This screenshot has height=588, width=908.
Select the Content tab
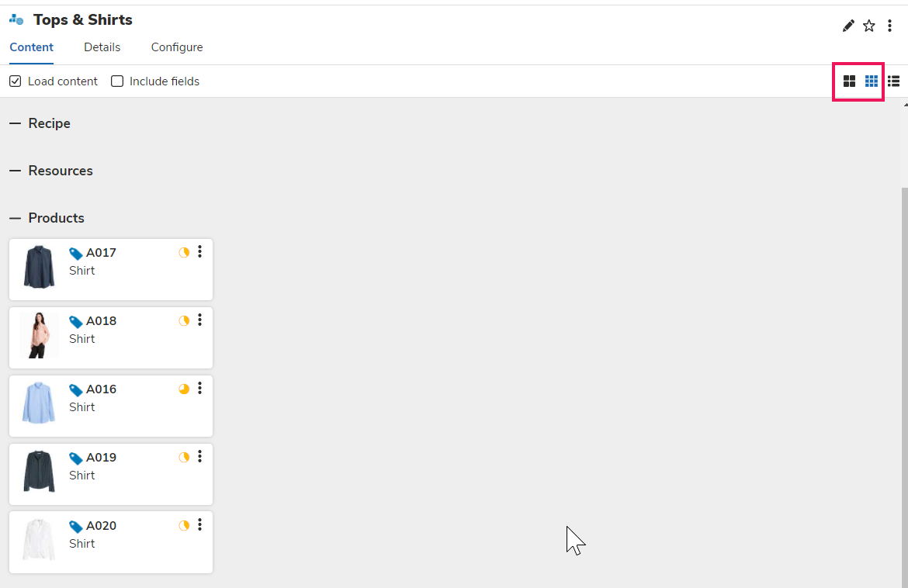coord(31,47)
